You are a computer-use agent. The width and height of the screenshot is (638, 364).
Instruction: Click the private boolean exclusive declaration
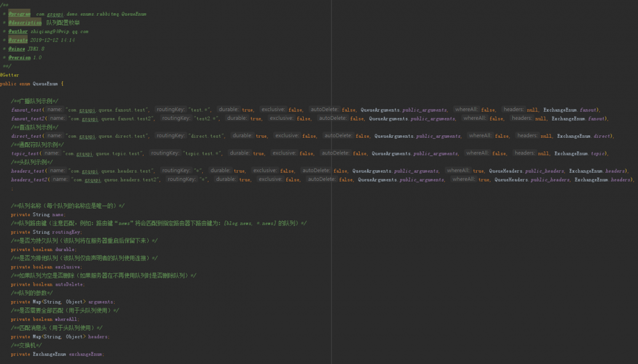click(x=47, y=267)
